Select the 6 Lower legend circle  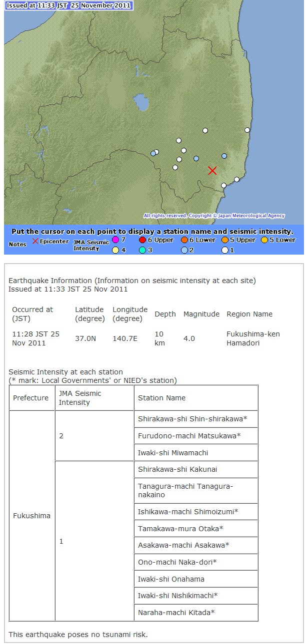184,240
